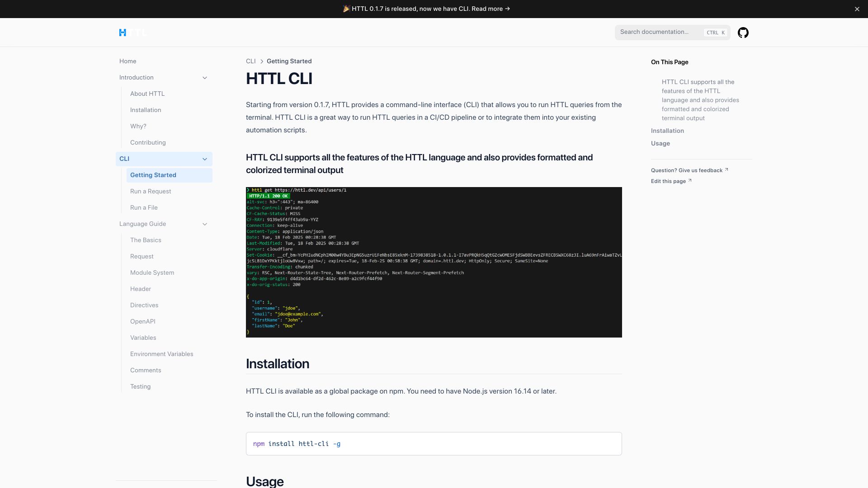Click the npm install httl-cli code block
This screenshot has width=868, height=488.
(434, 444)
